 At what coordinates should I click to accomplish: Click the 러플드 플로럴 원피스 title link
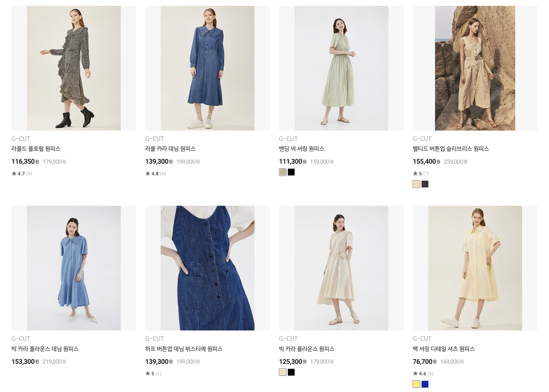[36, 149]
